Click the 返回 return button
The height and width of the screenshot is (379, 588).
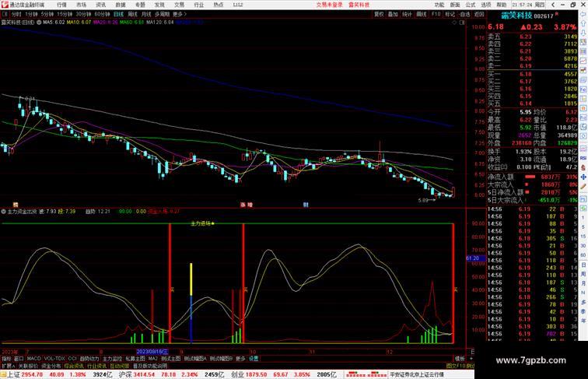click(479, 14)
